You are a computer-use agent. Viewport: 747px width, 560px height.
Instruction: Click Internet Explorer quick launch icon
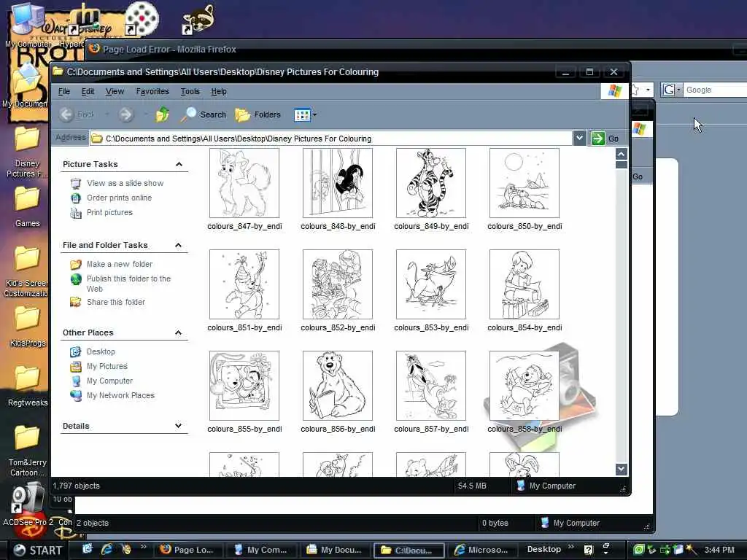coord(107,550)
